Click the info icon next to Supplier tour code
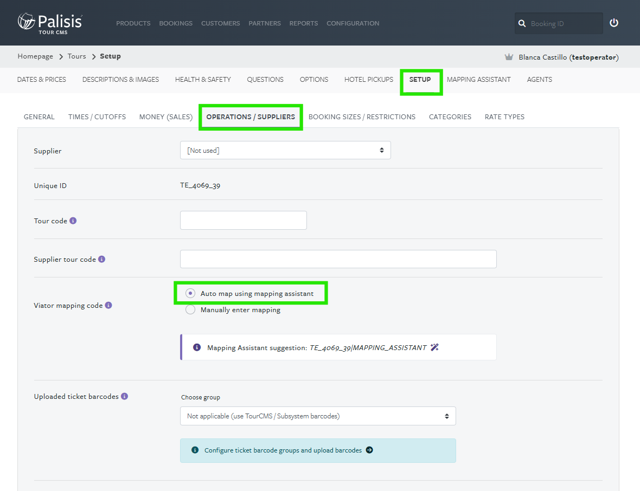This screenshot has width=640, height=491. (x=102, y=259)
